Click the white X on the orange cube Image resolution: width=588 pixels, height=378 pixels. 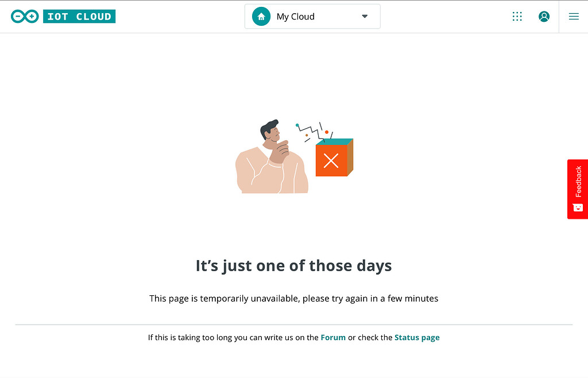[x=331, y=161]
